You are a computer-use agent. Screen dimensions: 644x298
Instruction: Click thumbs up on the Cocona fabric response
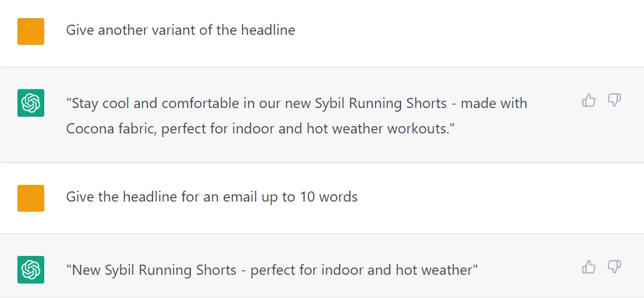(589, 101)
